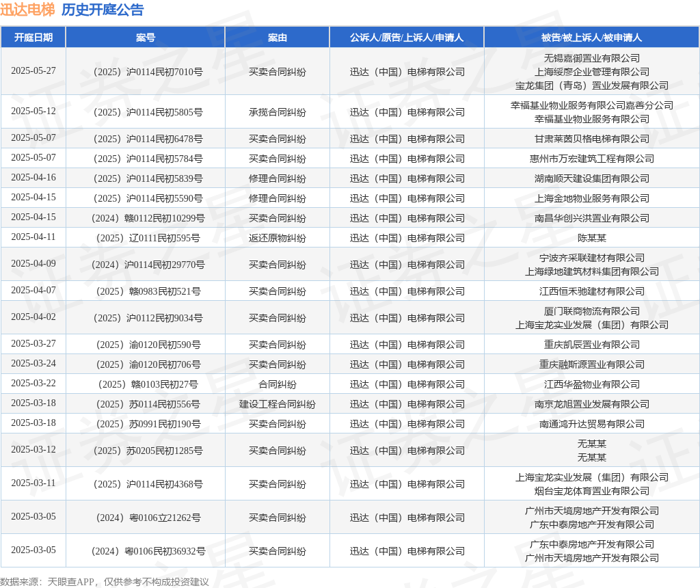The image size is (700, 588).
Task: Select the date 2025-03-12
Action: (x=33, y=450)
